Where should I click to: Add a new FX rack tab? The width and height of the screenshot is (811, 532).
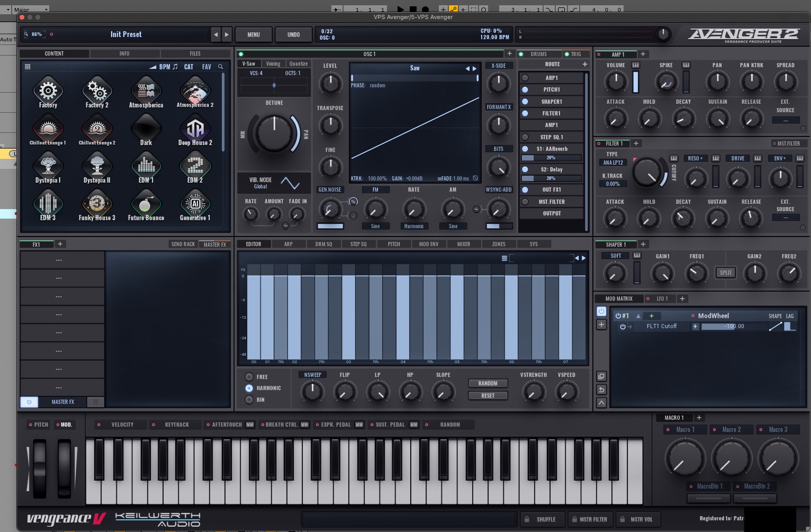pyautogui.click(x=60, y=244)
